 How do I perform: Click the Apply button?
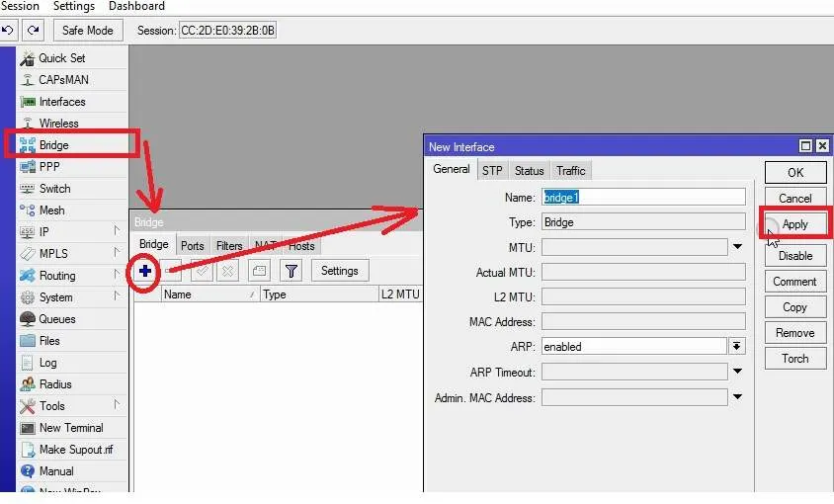coord(794,224)
